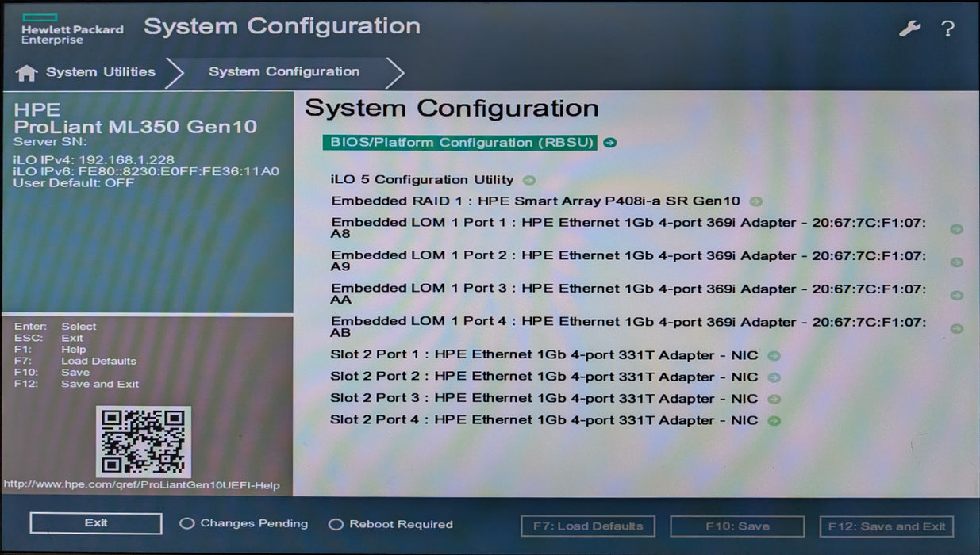Image resolution: width=980 pixels, height=555 pixels.
Task: Open Embedded RAID 1 Smart Array P408i-a
Action: coord(536,201)
